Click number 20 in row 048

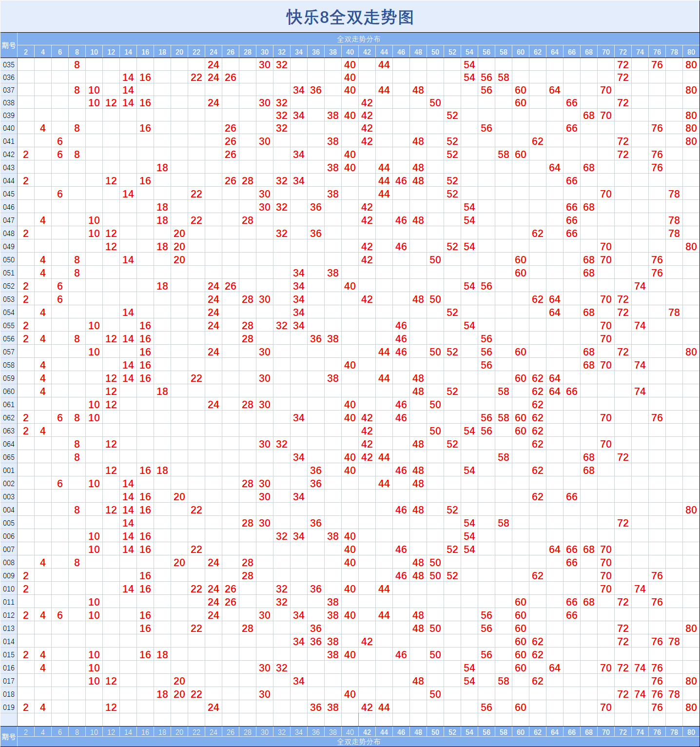(x=179, y=233)
